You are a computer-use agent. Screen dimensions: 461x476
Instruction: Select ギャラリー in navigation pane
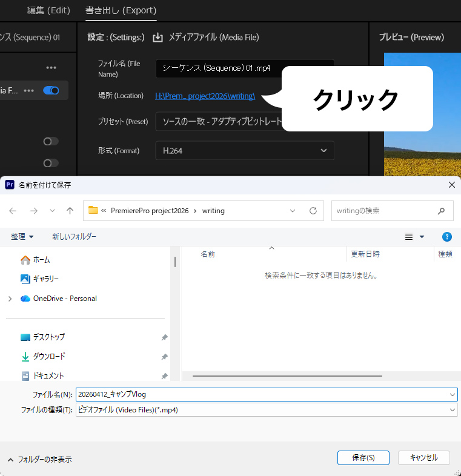pos(46,279)
